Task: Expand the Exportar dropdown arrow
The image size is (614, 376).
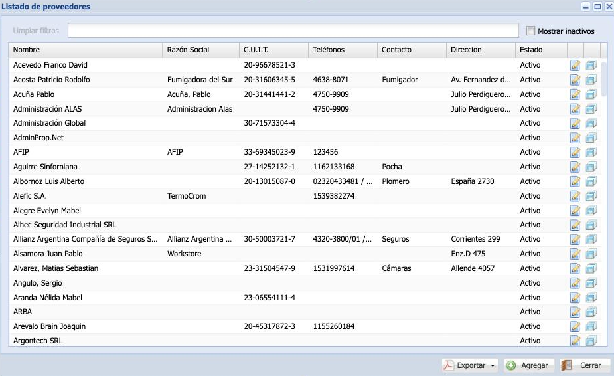Action: click(x=493, y=365)
